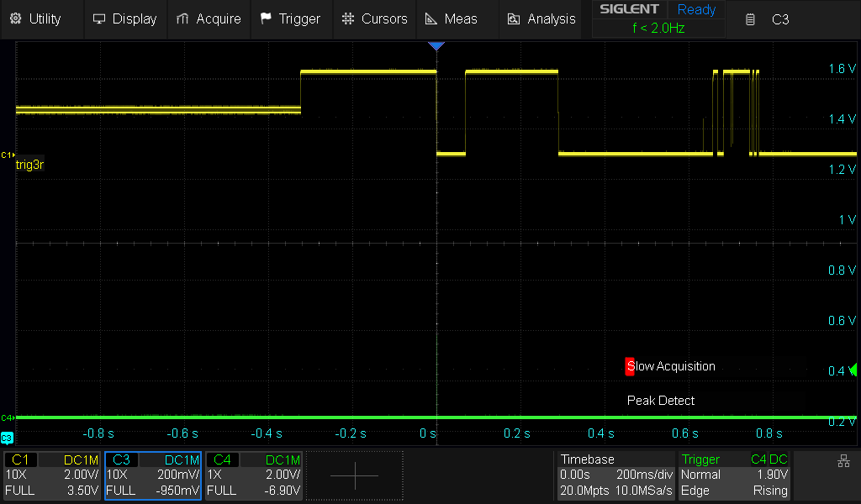
Task: Open the Trigger menu in top bar
Action: (x=290, y=18)
